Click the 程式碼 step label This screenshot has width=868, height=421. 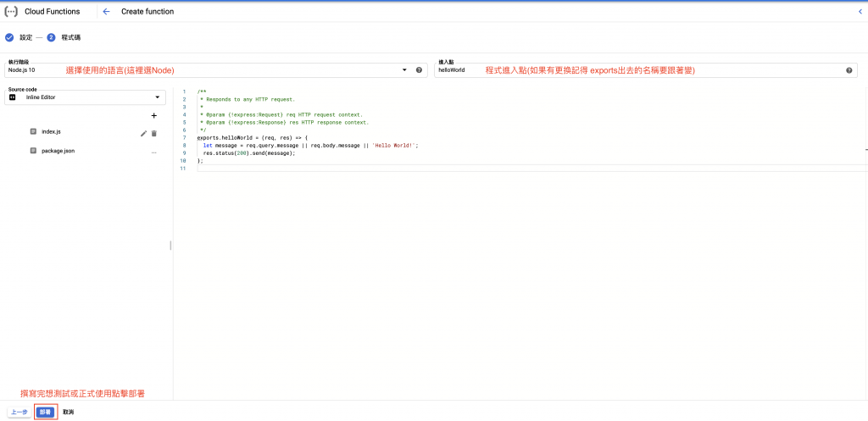71,37
